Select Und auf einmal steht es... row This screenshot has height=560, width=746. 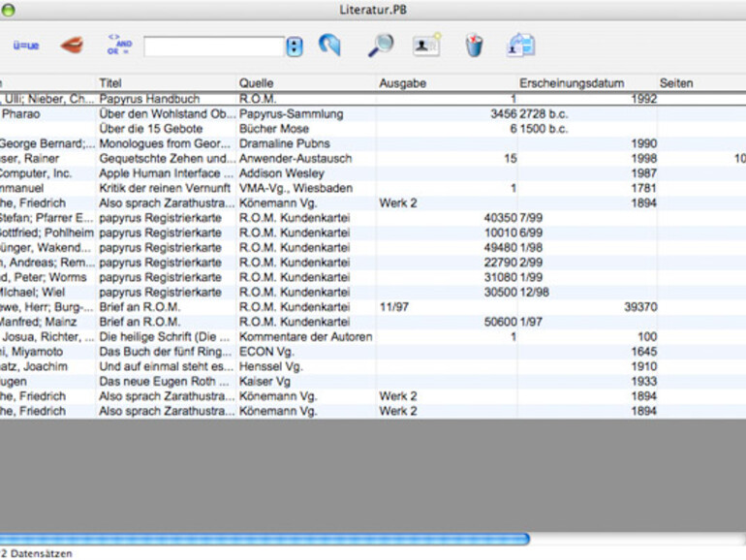click(373, 366)
